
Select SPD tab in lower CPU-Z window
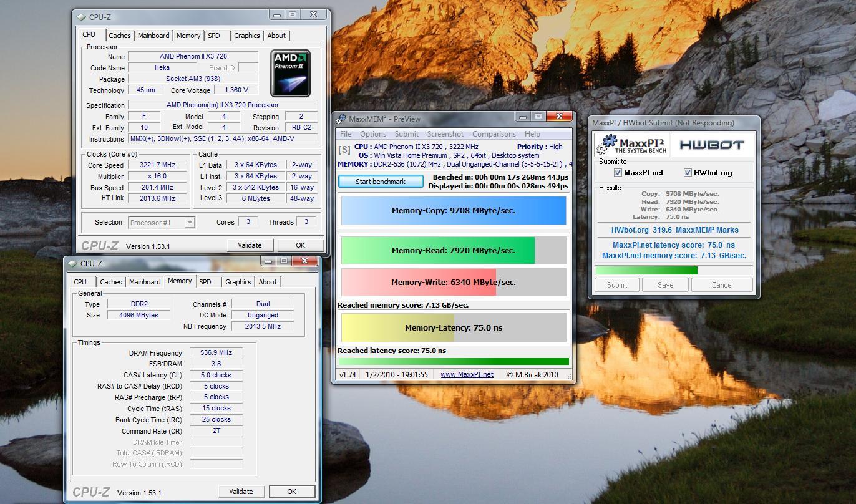point(205,282)
